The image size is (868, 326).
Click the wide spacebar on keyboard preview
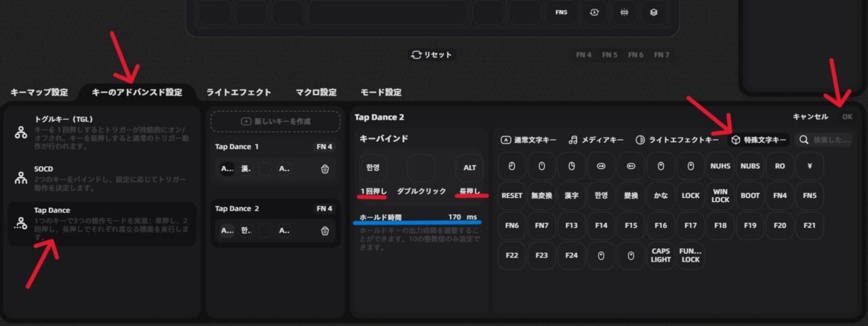[x=388, y=12]
